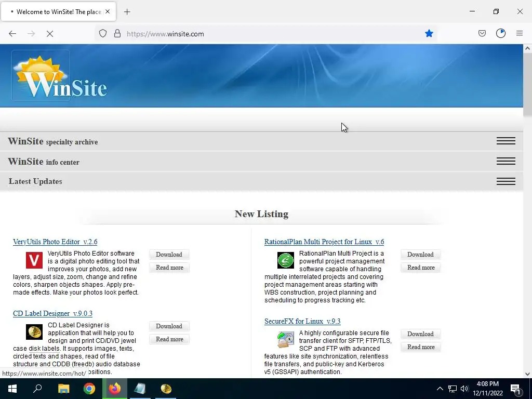Screen dimensions: 532x399
Task: Open the gold disc taskbar app
Action: tap(166, 389)
